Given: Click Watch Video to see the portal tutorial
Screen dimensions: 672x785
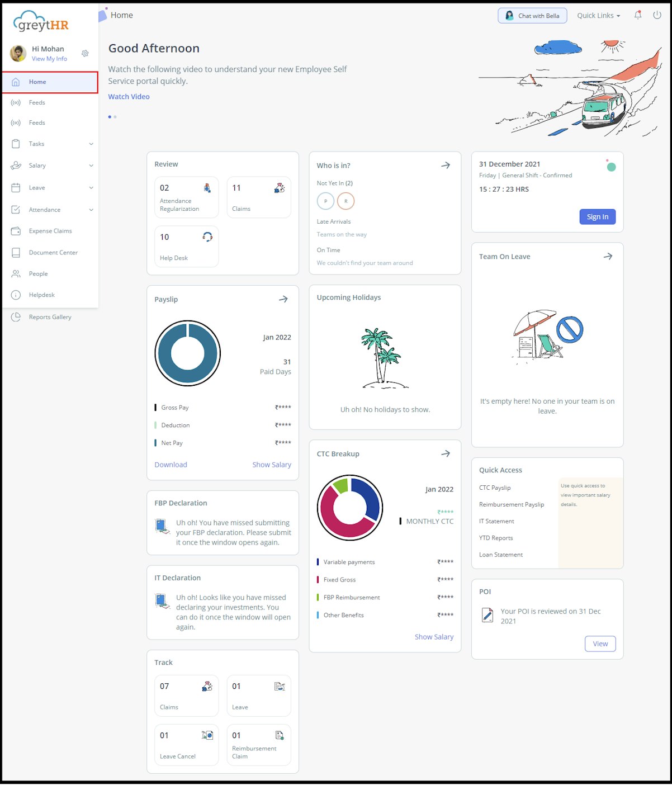Looking at the screenshot, I should click(x=129, y=96).
